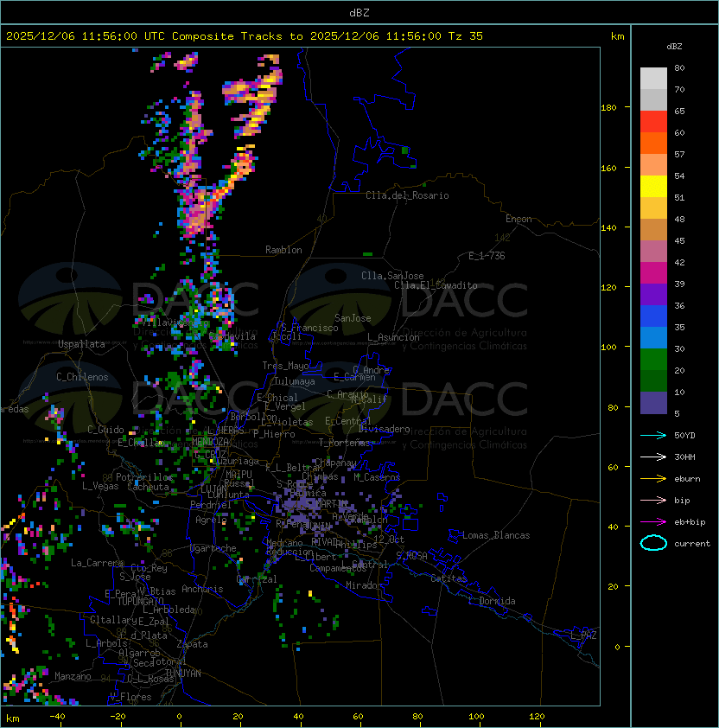719x728 pixels.
Task: Click the 60 km tick on the horizontal axis
Action: pos(358,717)
